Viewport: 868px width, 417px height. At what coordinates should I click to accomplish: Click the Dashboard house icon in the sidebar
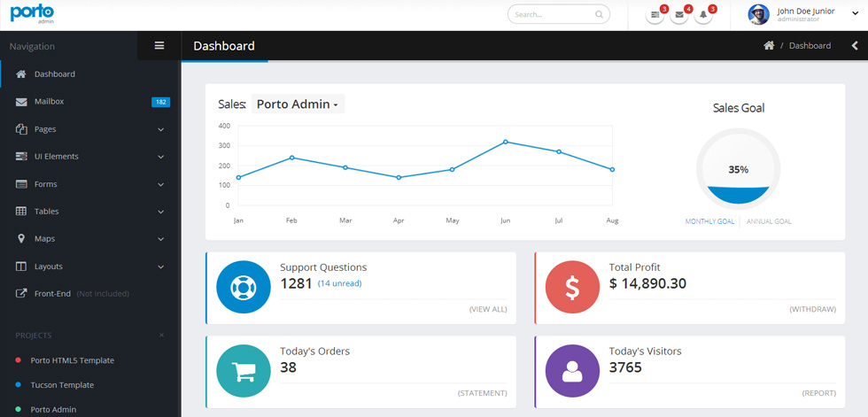point(21,74)
